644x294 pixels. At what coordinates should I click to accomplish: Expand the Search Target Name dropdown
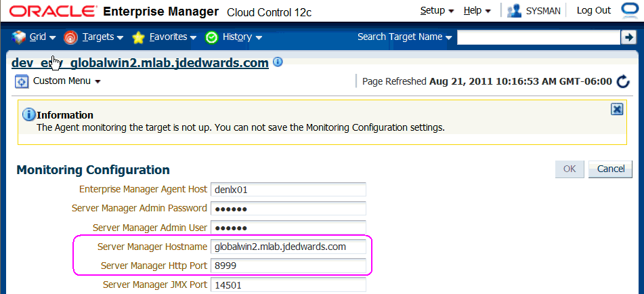click(x=404, y=37)
